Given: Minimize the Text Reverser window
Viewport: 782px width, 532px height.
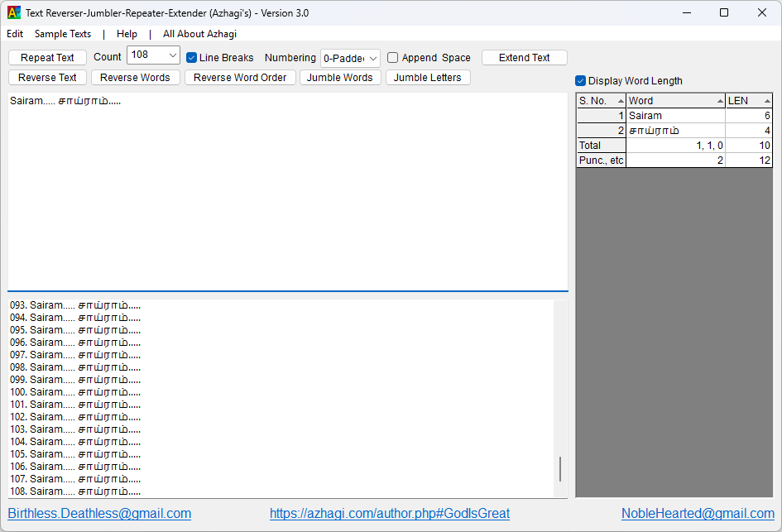Looking at the screenshot, I should (x=687, y=12).
